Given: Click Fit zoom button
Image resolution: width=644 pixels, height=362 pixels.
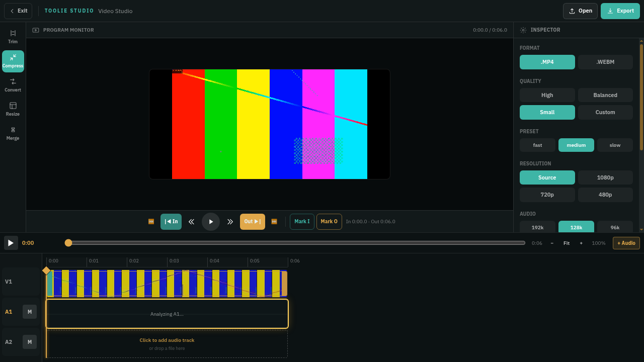Looking at the screenshot, I should tap(567, 243).
